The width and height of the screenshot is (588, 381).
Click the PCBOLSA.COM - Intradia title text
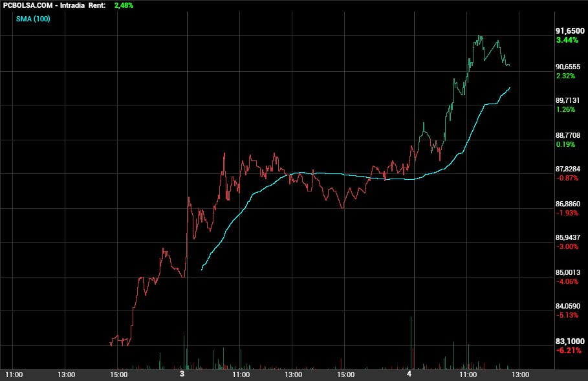[x=43, y=6]
